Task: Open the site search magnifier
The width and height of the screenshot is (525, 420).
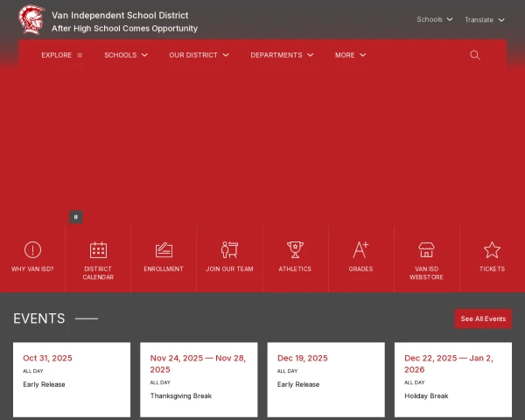Action: click(475, 55)
